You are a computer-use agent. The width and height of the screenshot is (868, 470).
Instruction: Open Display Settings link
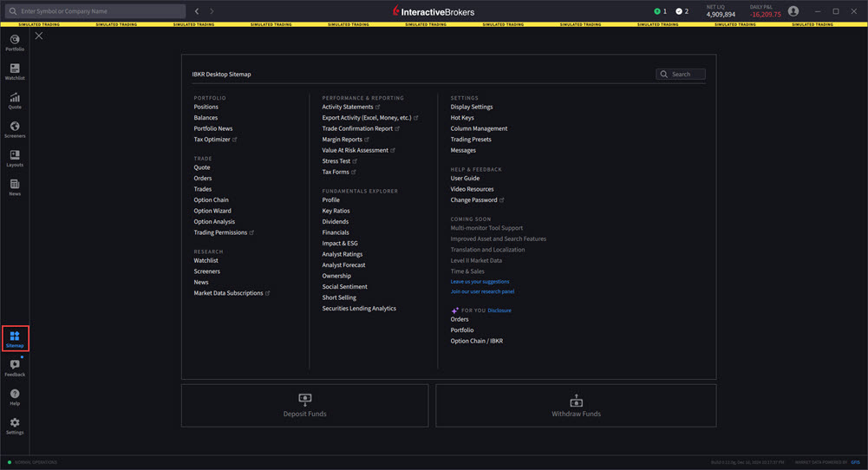[x=472, y=107]
